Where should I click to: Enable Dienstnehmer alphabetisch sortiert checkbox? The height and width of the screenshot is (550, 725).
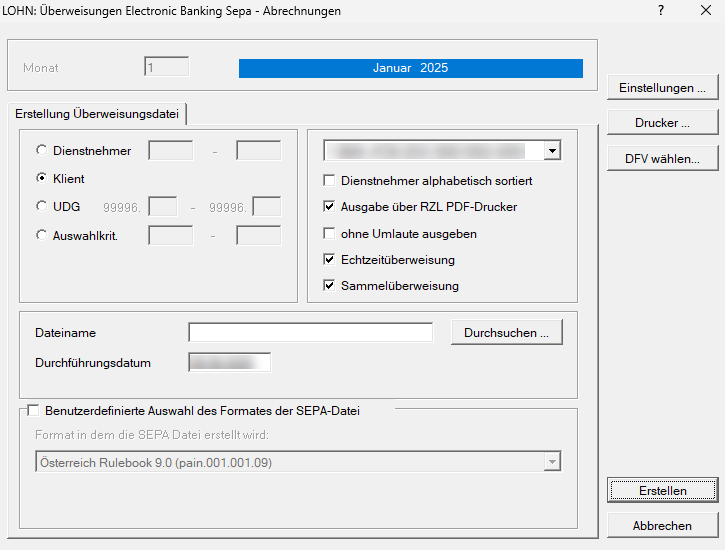click(x=329, y=181)
